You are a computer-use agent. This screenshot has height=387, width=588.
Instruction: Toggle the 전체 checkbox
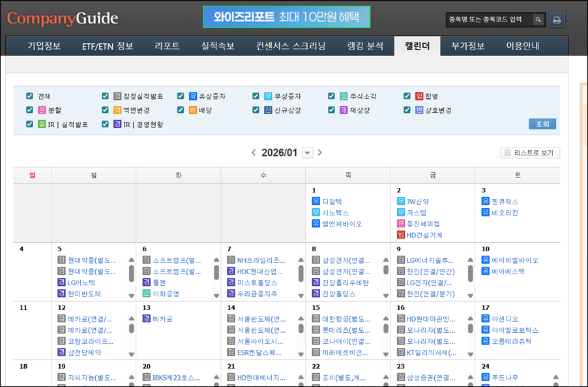click(x=29, y=96)
